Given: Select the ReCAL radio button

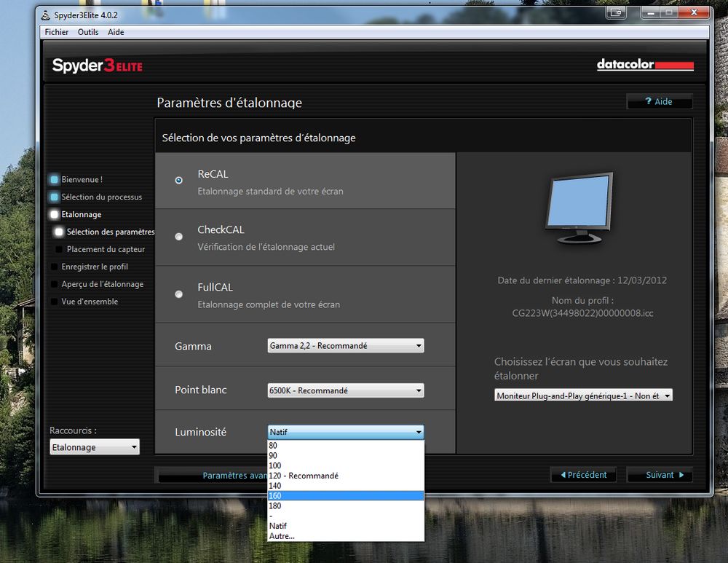Looking at the screenshot, I should tap(179, 180).
